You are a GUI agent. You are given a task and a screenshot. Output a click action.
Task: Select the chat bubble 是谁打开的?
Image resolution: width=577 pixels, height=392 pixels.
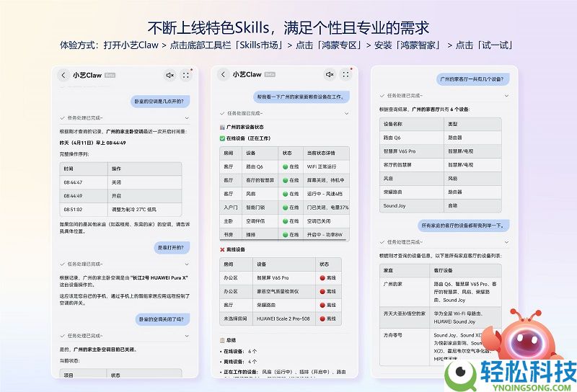172,248
